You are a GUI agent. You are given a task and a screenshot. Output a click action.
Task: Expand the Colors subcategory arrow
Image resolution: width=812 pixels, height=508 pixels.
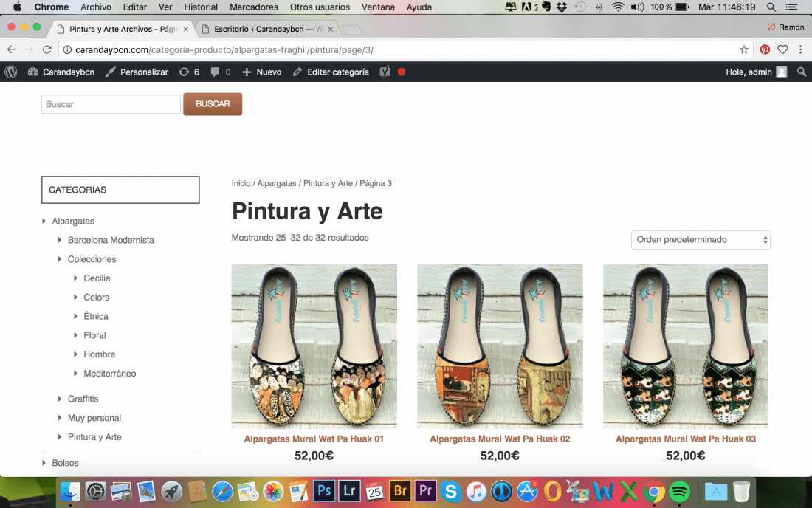pos(75,298)
